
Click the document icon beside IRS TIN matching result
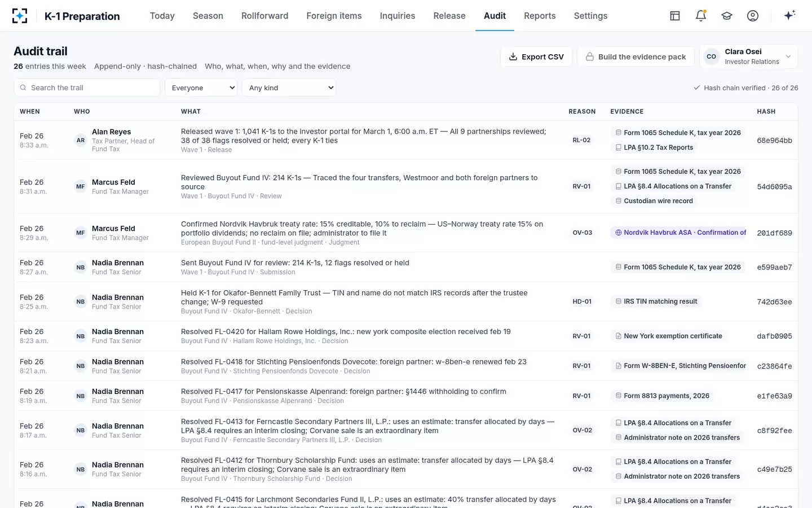[x=619, y=301]
